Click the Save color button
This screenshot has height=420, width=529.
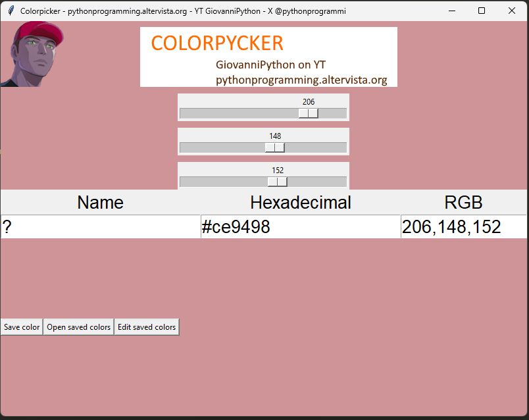pos(22,327)
